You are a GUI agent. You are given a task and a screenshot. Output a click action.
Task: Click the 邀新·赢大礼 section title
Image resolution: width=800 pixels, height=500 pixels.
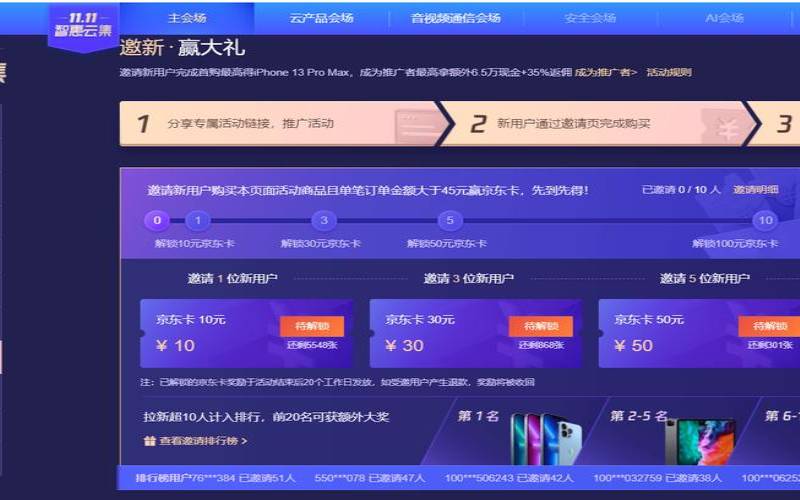click(183, 48)
